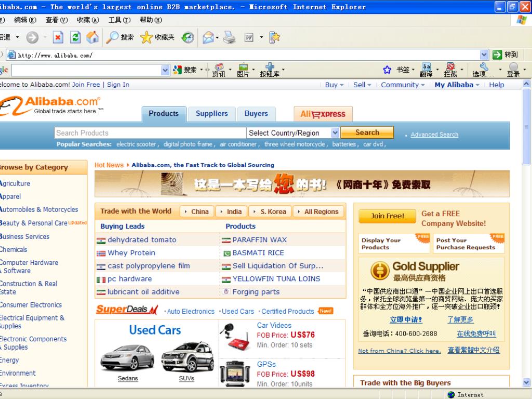Click the Gold Supplier badge icon

[x=380, y=270]
